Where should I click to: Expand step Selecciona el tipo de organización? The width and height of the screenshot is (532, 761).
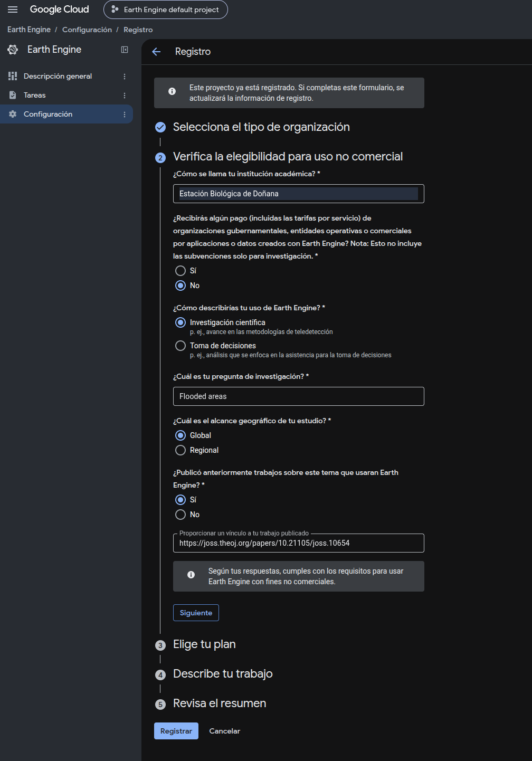[261, 127]
